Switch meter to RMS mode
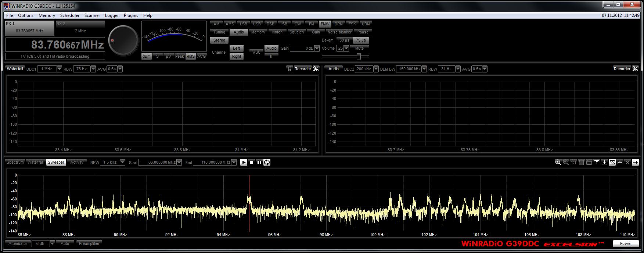 pyautogui.click(x=190, y=56)
